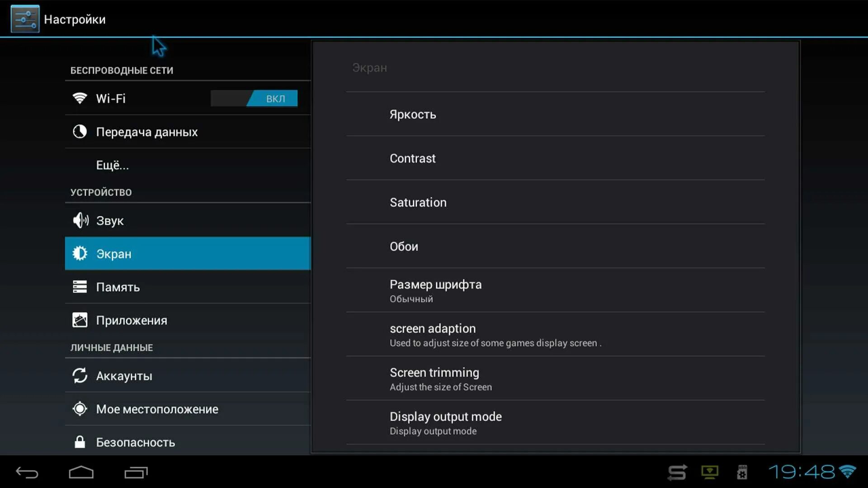Click the Location (Мое местоположение) settings icon

(80, 409)
